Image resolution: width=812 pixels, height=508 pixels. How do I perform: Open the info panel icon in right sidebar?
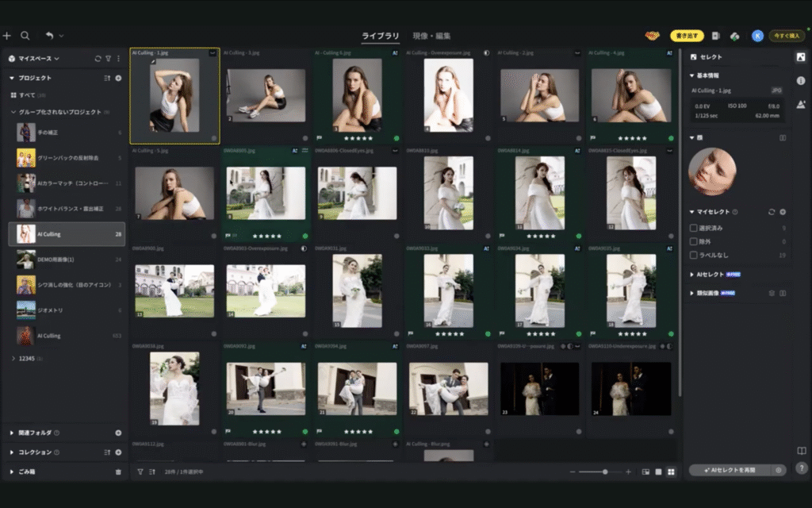click(800, 81)
